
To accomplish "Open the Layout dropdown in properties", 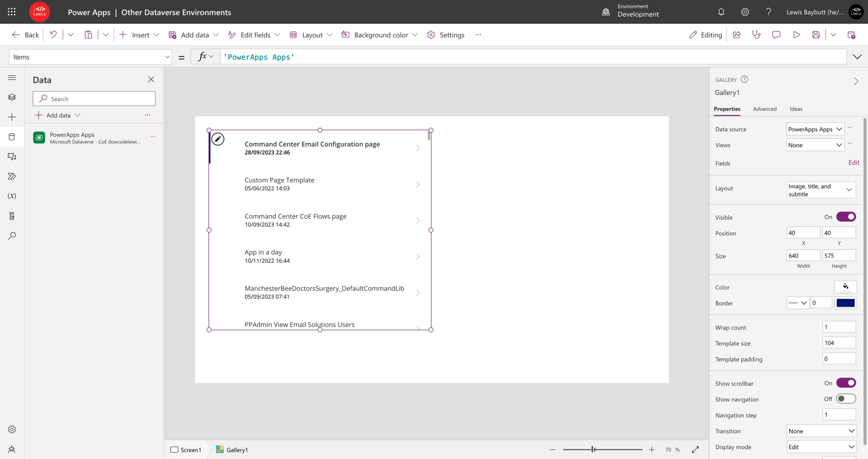I will [821, 190].
